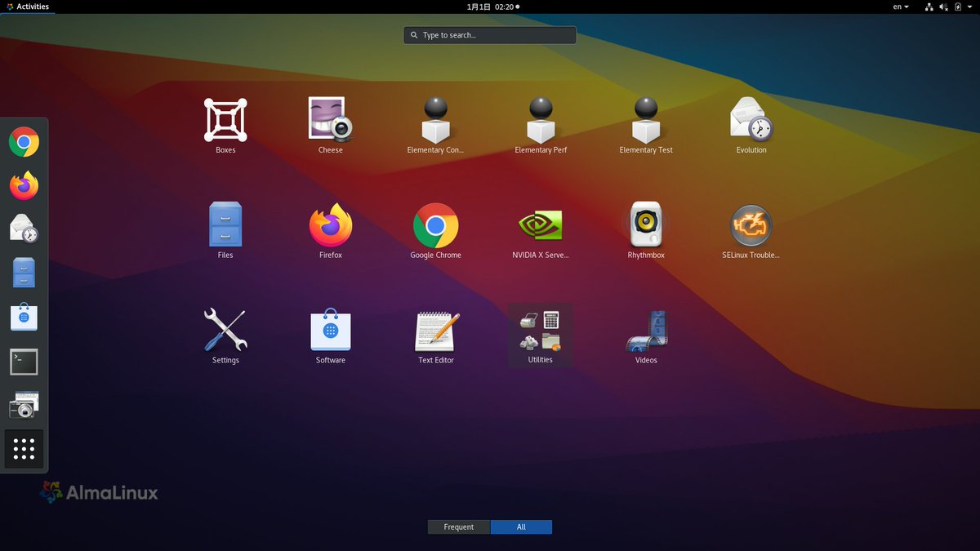Click muted volume icon in top bar
Screen dimensions: 980x551
tap(944, 7)
